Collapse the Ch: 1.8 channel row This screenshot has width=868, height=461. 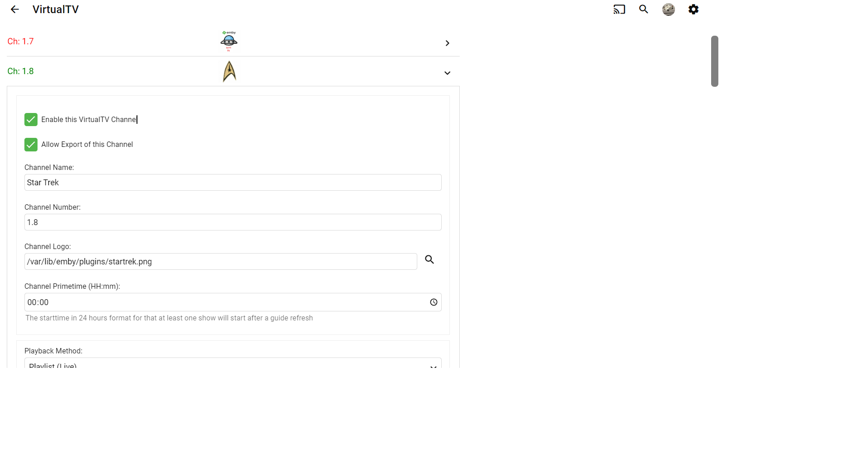[x=447, y=73]
